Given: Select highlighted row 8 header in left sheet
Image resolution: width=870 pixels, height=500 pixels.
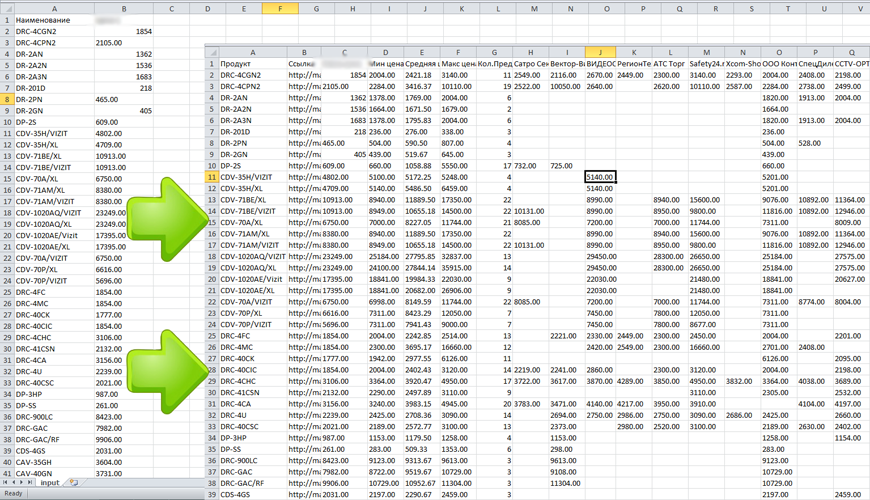Looking at the screenshot, I should tap(7, 99).
